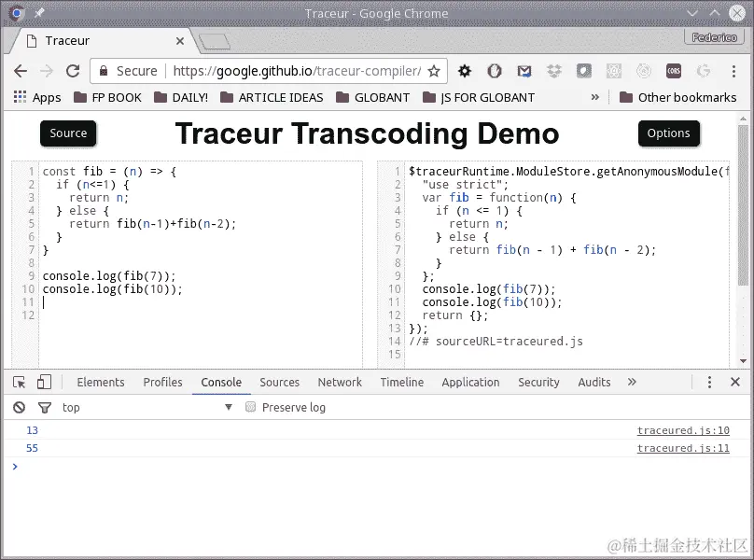The height and width of the screenshot is (560, 754).
Task: Close the DevTools panel
Action: coord(735,382)
